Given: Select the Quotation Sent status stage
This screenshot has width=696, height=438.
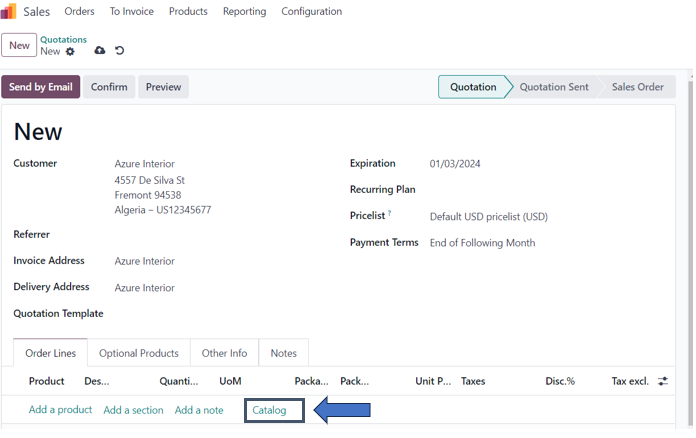Looking at the screenshot, I should (x=551, y=87).
